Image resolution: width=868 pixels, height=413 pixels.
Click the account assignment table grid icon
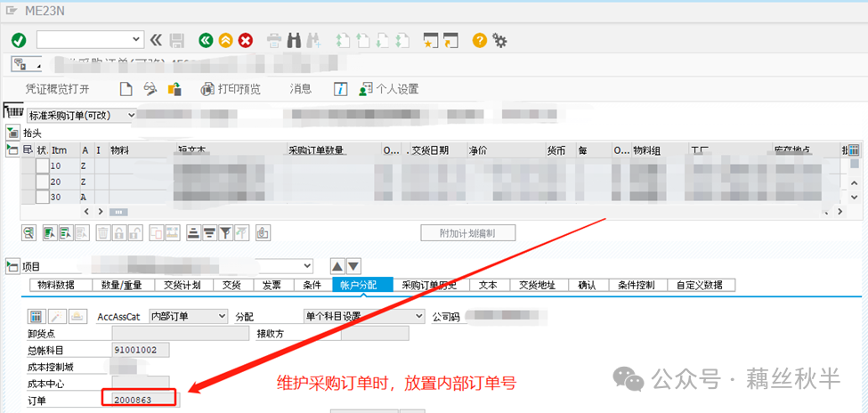(37, 317)
